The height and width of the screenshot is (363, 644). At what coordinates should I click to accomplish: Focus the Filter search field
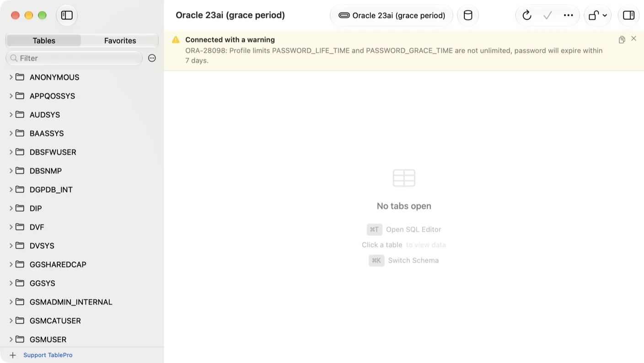(74, 58)
